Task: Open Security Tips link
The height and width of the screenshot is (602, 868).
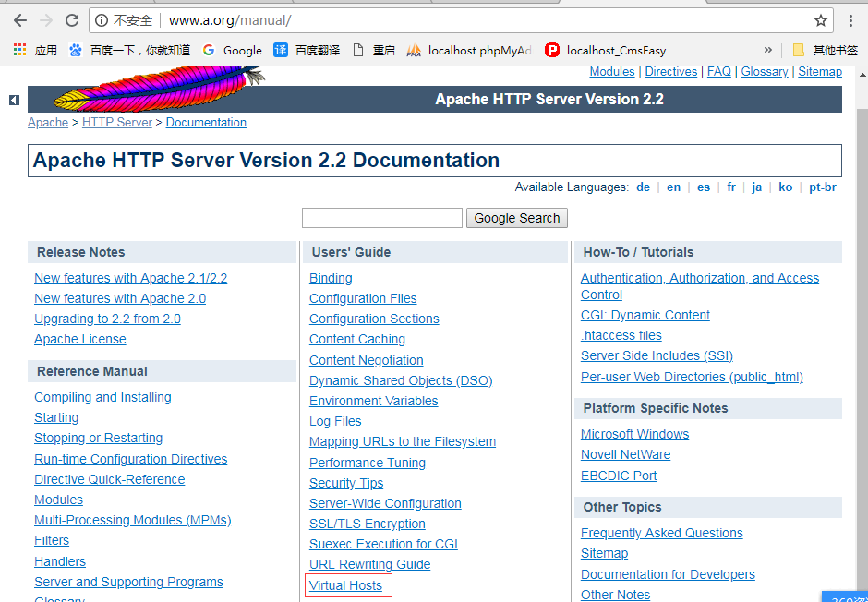Action: click(x=346, y=483)
